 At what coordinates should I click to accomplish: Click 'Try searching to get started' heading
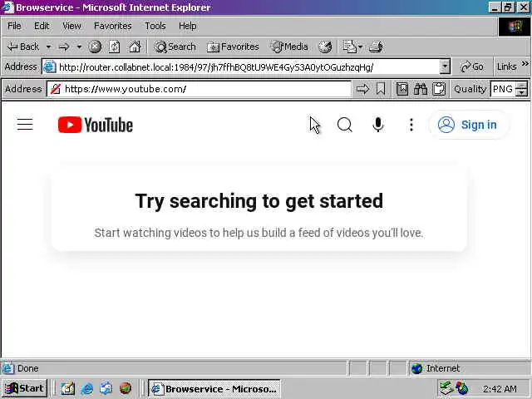(259, 201)
